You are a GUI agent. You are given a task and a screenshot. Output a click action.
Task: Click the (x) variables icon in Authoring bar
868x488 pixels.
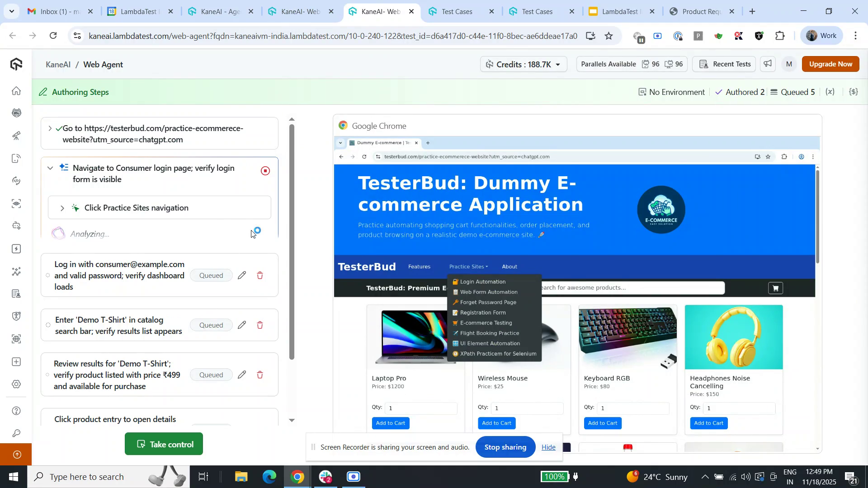[830, 92]
